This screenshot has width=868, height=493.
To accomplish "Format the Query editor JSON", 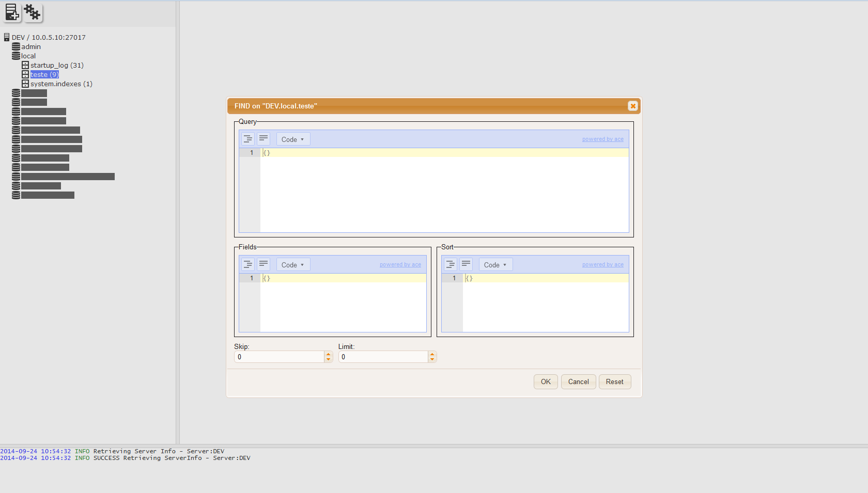I will 247,138.
